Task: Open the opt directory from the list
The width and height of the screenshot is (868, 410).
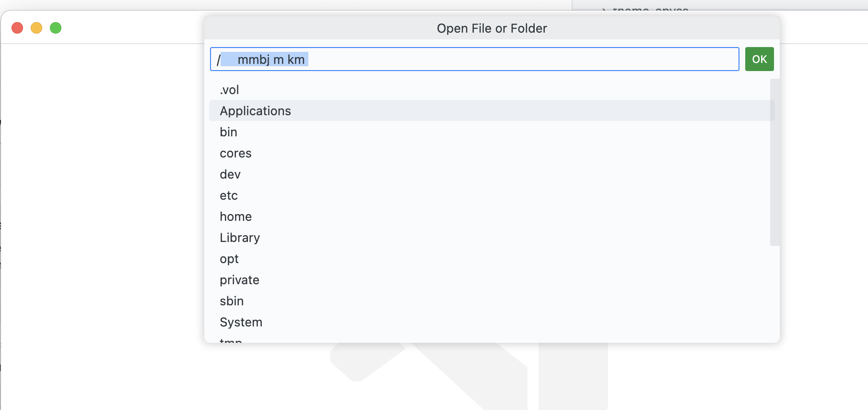Action: [229, 259]
